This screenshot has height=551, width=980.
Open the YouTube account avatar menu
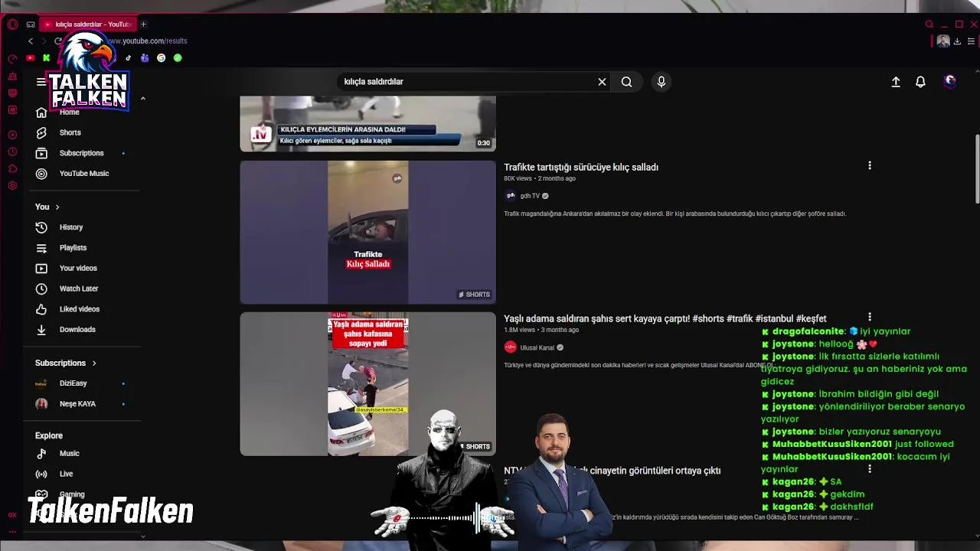pyautogui.click(x=950, y=82)
